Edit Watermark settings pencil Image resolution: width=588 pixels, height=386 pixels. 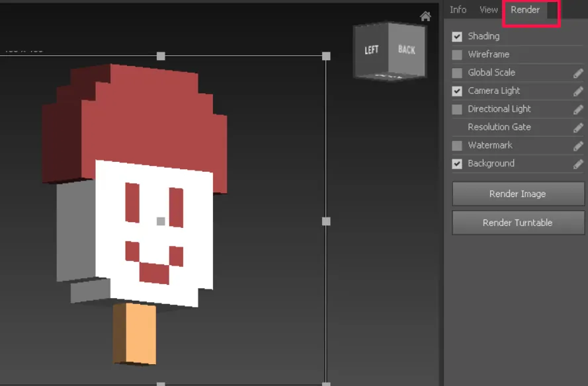578,146
